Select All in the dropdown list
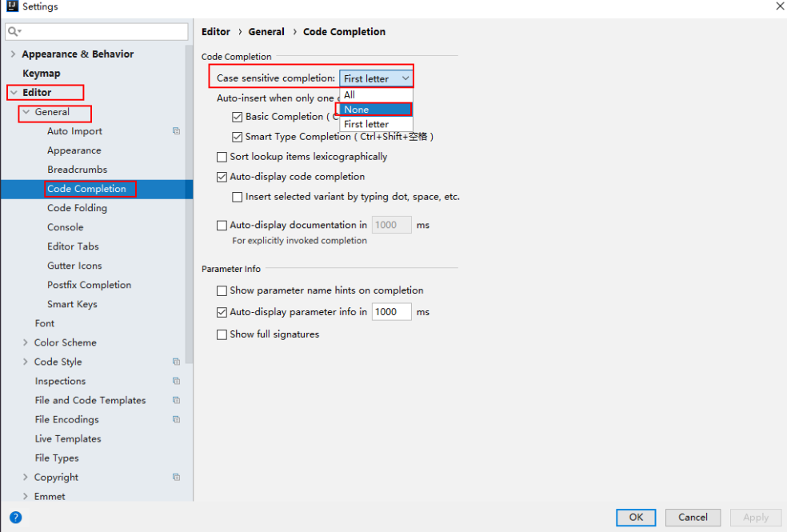The image size is (787, 532). [x=376, y=95]
